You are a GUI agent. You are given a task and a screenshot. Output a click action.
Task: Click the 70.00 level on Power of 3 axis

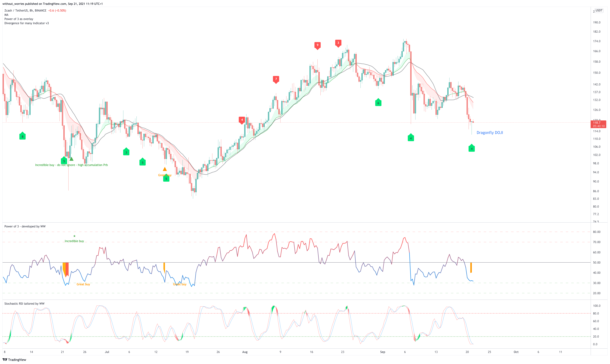(597, 242)
